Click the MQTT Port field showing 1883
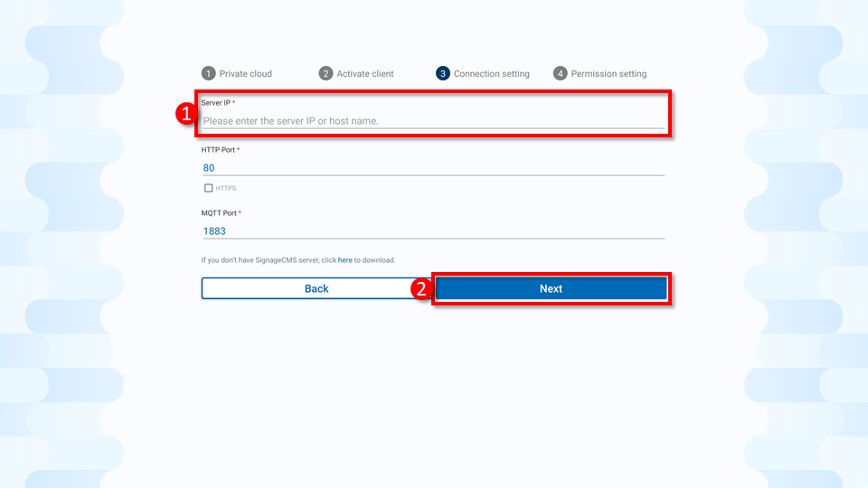 coord(433,230)
